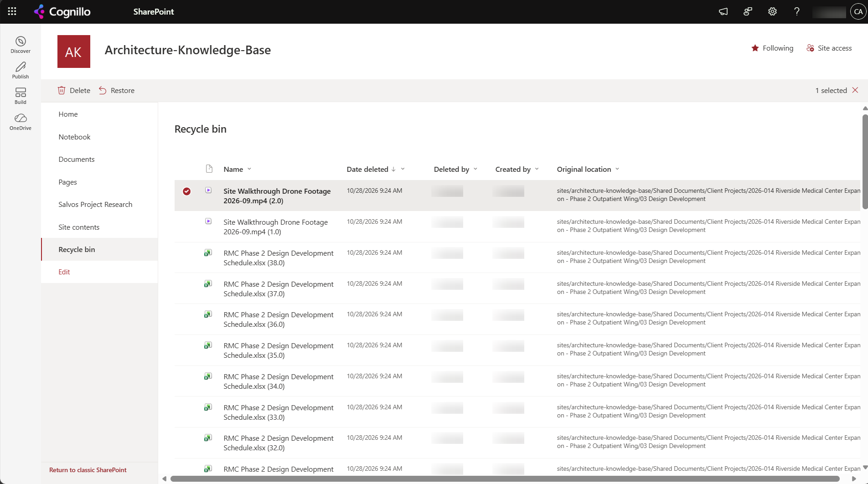This screenshot has height=484, width=868.
Task: Open the Original location column dropdown
Action: 617,169
